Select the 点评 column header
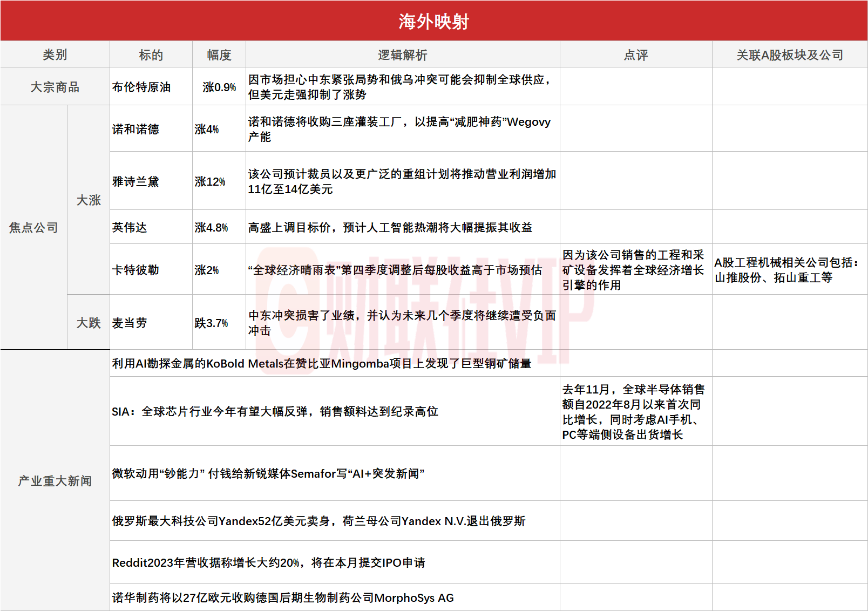Image resolution: width=868 pixels, height=611 pixels. pos(635,55)
